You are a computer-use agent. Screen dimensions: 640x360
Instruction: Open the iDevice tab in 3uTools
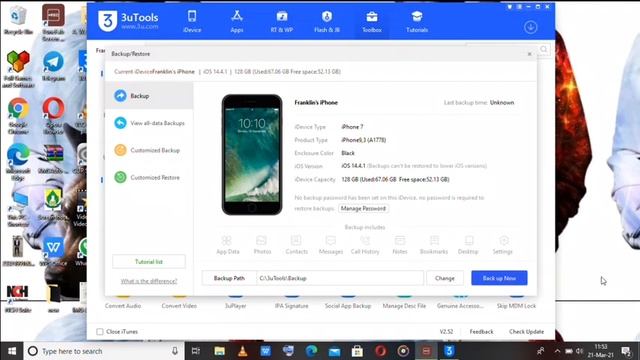point(192,21)
